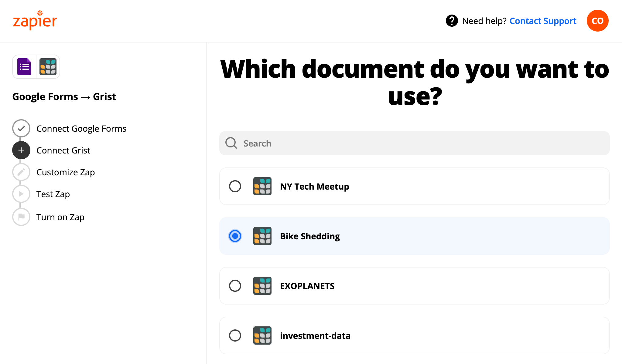622x364 pixels.
Task: Open the Turn on Zap menu item
Action: (x=60, y=216)
